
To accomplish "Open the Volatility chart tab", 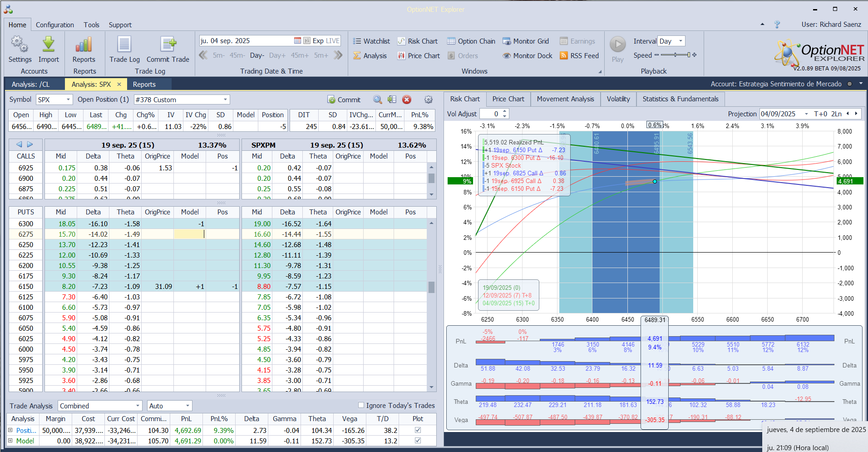I will pos(618,99).
